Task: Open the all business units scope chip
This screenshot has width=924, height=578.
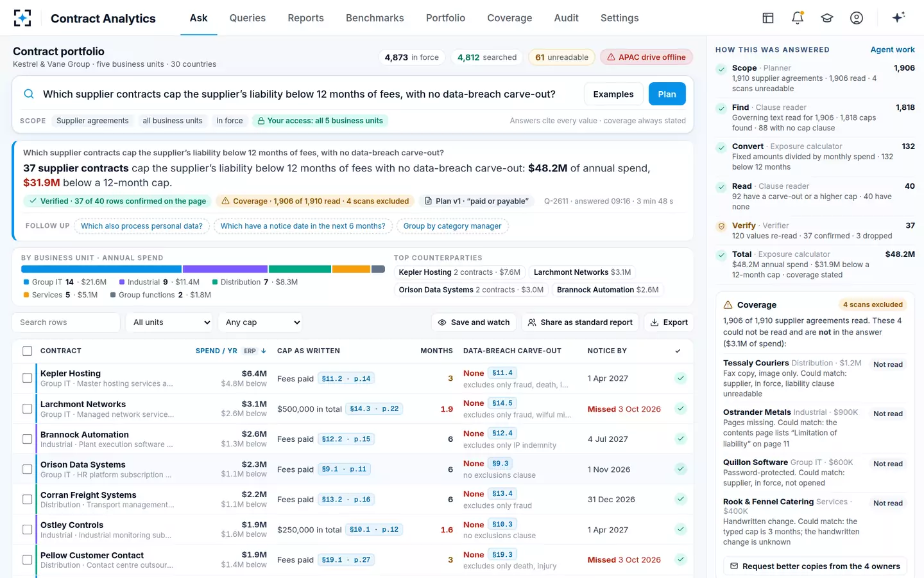Action: pyautogui.click(x=173, y=121)
